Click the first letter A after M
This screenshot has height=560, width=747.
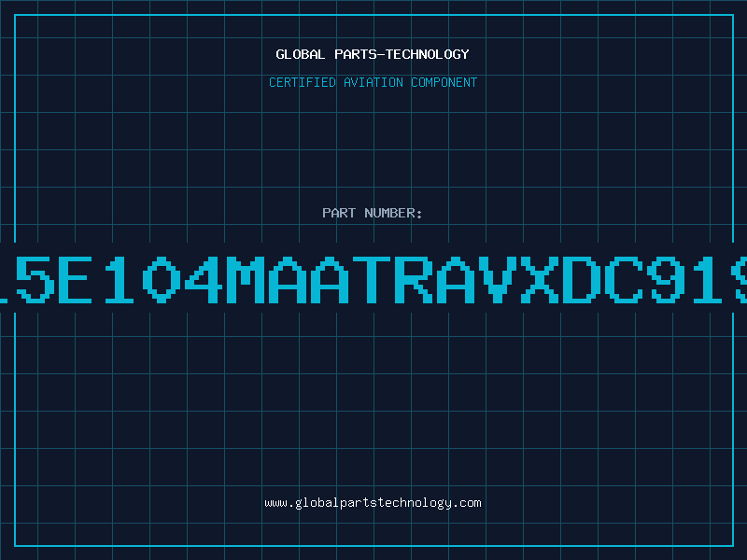pyautogui.click(x=288, y=279)
